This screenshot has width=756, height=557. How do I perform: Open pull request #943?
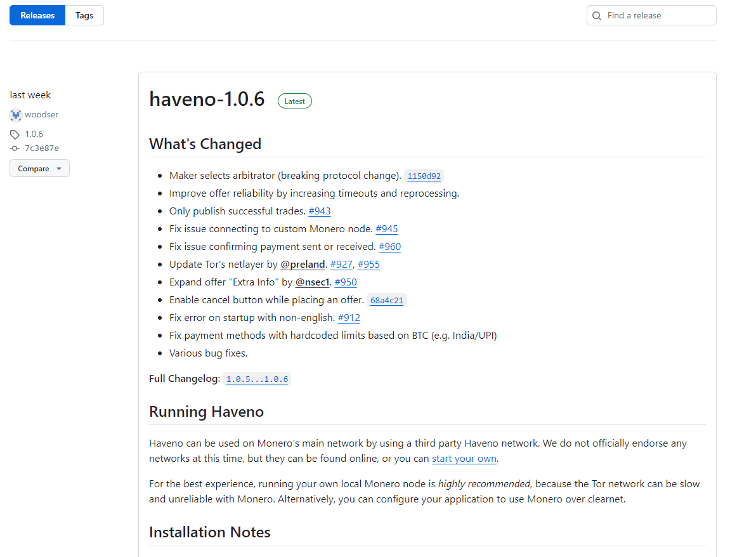(x=319, y=211)
